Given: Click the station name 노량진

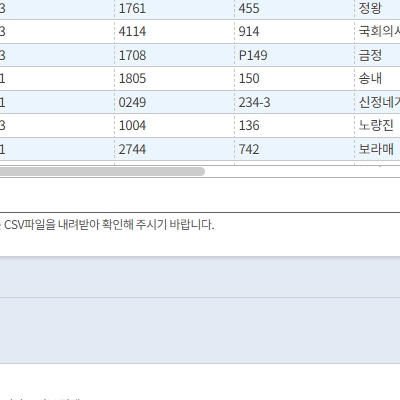Looking at the screenshot, I should pos(376,126).
